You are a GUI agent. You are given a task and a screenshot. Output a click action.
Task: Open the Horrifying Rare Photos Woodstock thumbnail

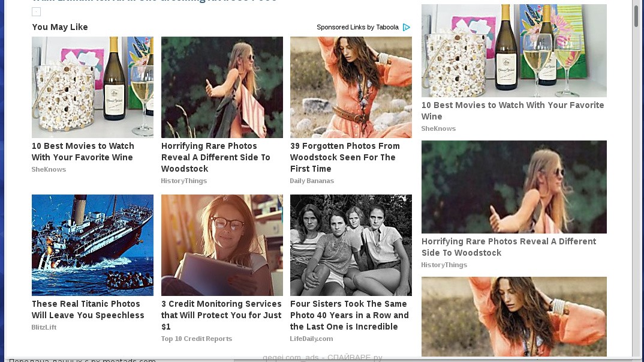(x=222, y=87)
